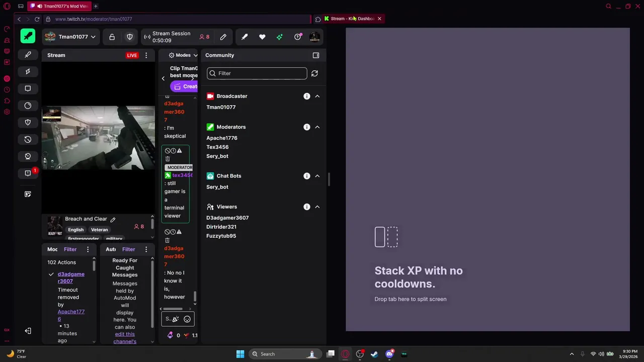Delete the tex3456 chat message with trash icon

pos(168,159)
